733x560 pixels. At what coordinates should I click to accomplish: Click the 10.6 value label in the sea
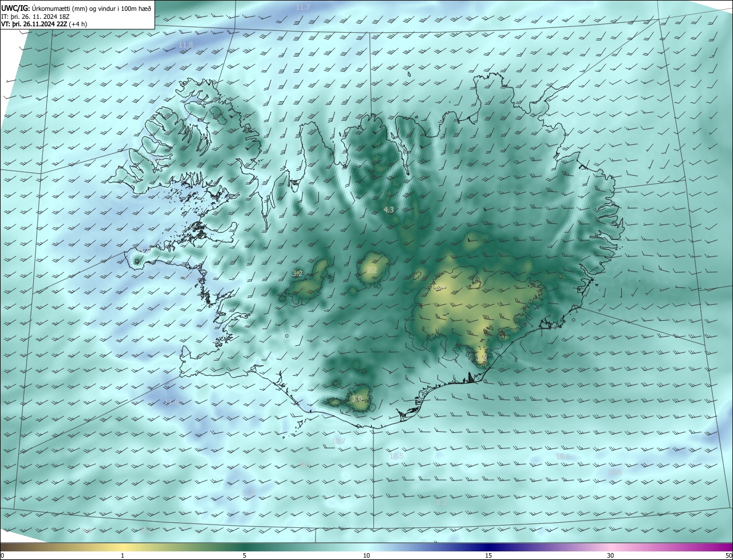point(563,456)
